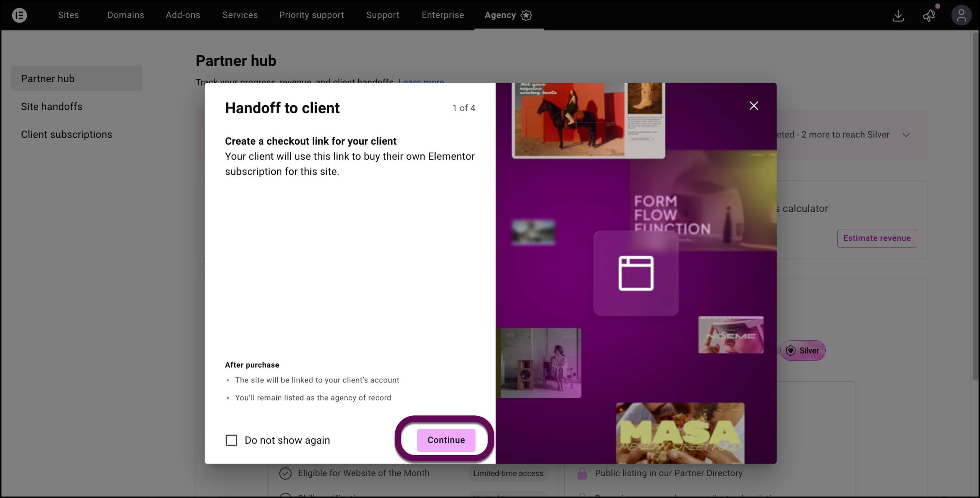Click the lock icon beside Public listing
This screenshot has height=498, width=980.
point(582,473)
